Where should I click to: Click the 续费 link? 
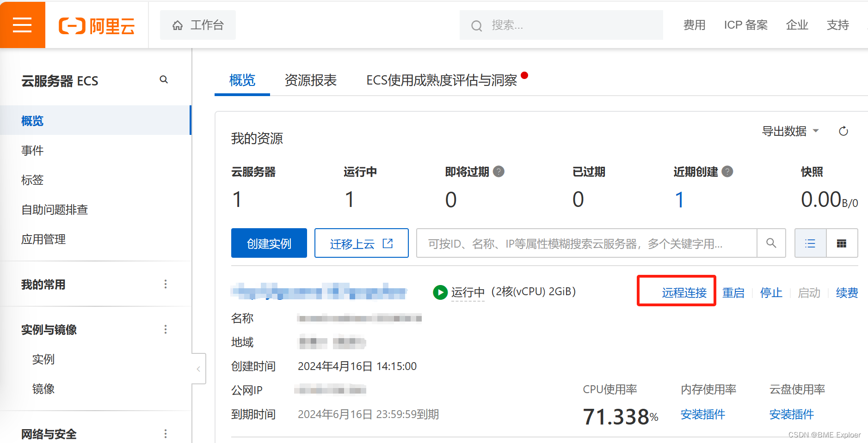tap(847, 292)
